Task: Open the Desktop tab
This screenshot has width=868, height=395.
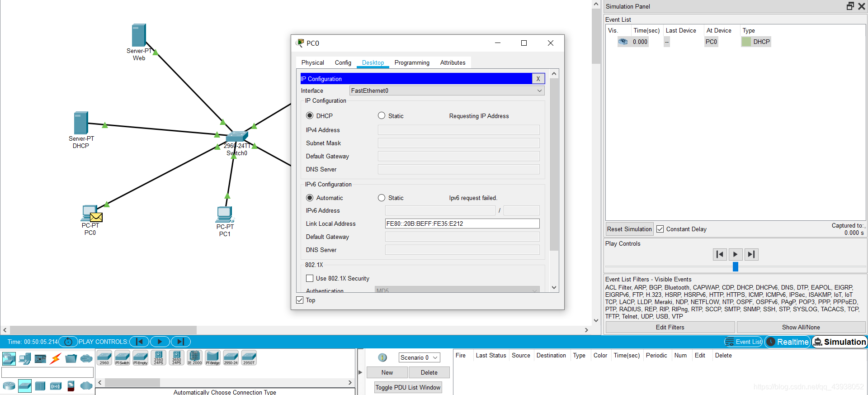Action: [373, 62]
